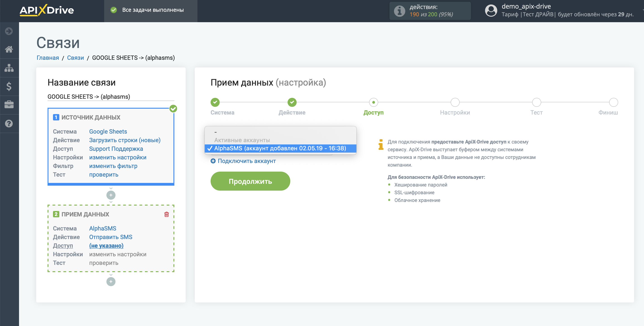Click Подключить аккаунт link
Viewport: 644px width, 326px height.
pyautogui.click(x=247, y=161)
